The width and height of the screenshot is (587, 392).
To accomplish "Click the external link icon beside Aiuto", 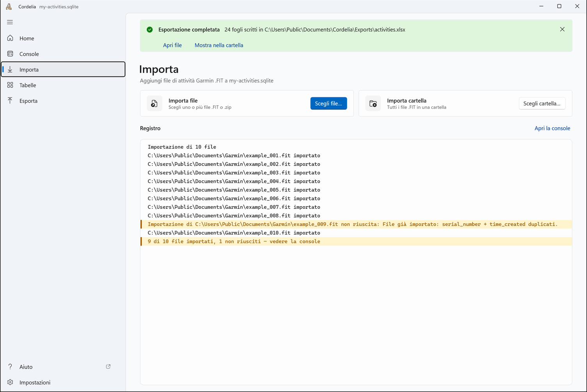I will coord(108,367).
